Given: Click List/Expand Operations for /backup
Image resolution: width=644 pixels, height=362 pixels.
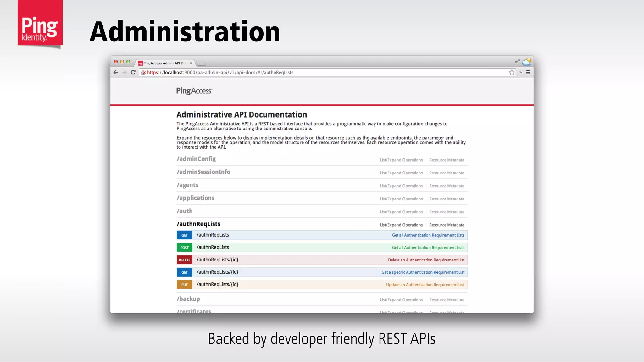Looking at the screenshot, I should click(401, 300).
